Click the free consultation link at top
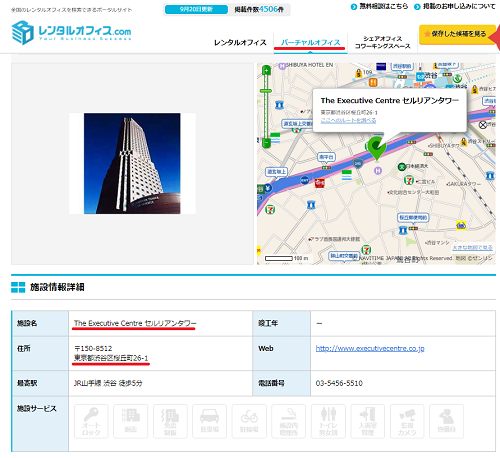500x458 pixels. point(380,6)
